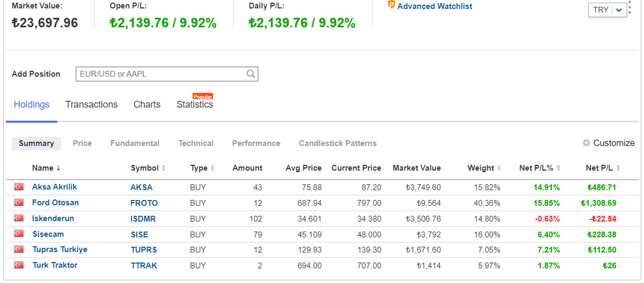
Task: Sort holdings by Name column
Action: click(46, 168)
